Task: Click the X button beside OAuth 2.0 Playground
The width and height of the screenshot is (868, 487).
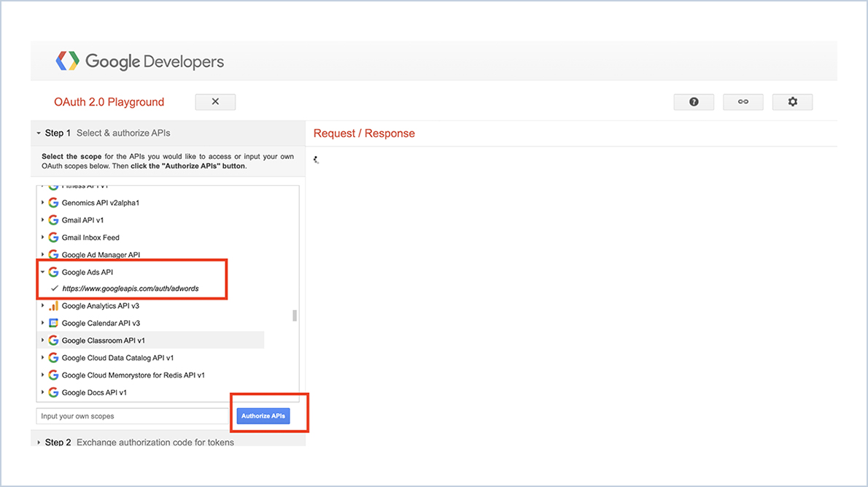Action: 215,101
